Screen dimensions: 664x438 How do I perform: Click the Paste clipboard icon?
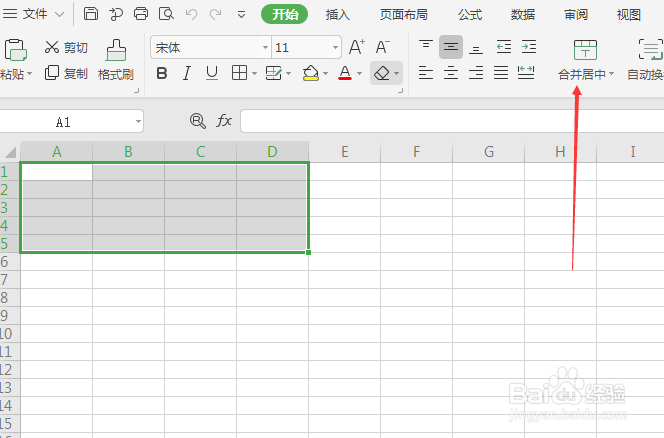[15, 50]
